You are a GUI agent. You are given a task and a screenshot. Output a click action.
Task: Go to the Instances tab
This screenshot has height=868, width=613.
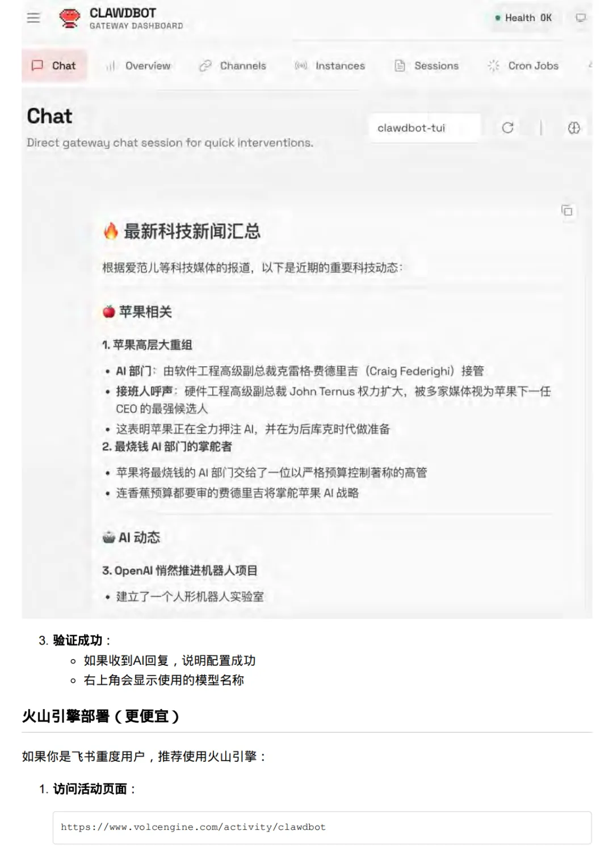click(330, 66)
